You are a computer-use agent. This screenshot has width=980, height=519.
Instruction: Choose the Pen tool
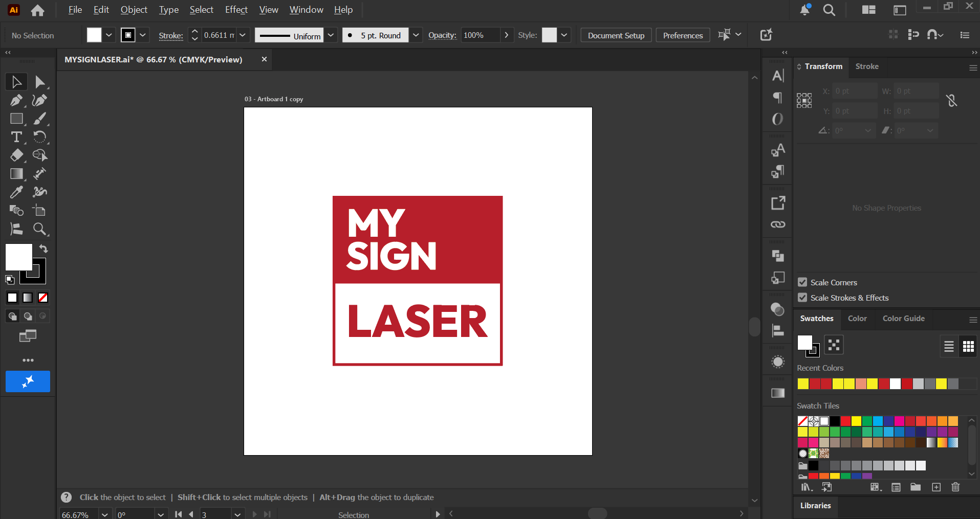[16, 100]
